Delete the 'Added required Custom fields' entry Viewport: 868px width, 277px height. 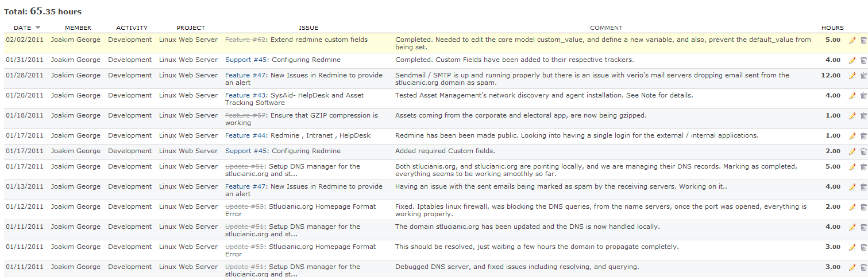pos(863,151)
